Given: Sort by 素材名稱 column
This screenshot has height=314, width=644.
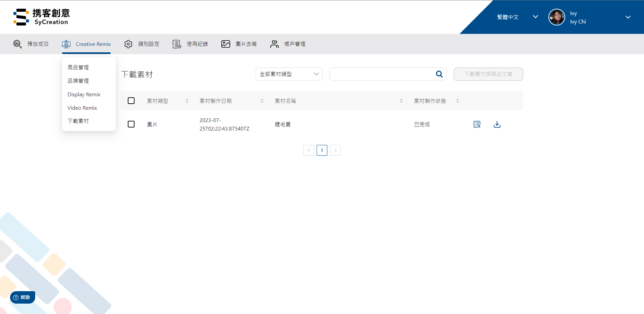Looking at the screenshot, I should [x=401, y=101].
